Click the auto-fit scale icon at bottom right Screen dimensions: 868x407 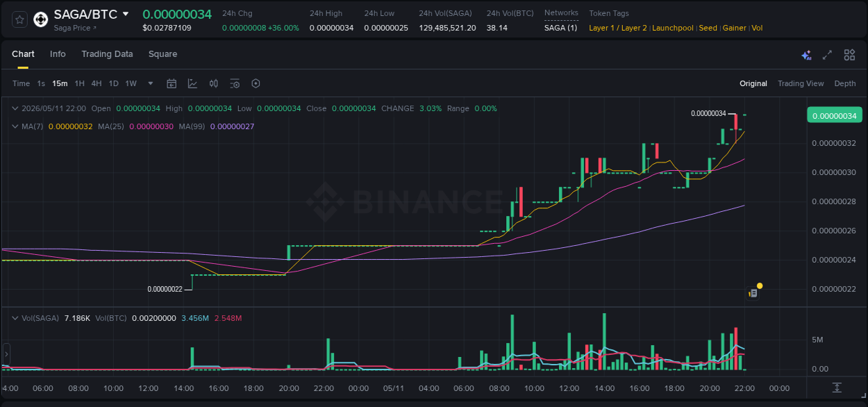[x=837, y=388]
